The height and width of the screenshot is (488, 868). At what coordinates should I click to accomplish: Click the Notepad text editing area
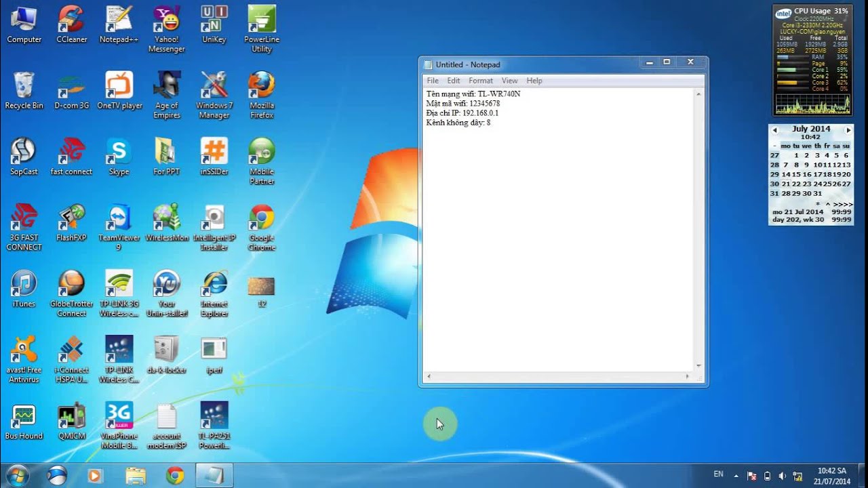click(x=558, y=229)
